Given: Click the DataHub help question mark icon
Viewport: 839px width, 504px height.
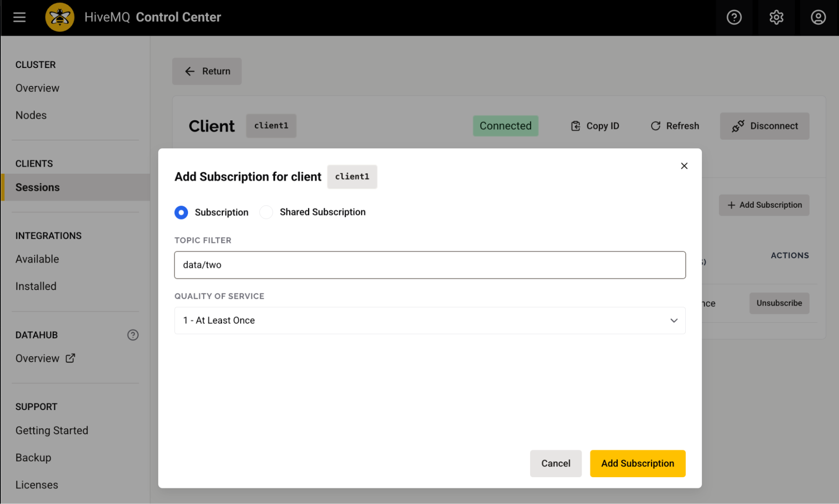Looking at the screenshot, I should click(x=133, y=335).
